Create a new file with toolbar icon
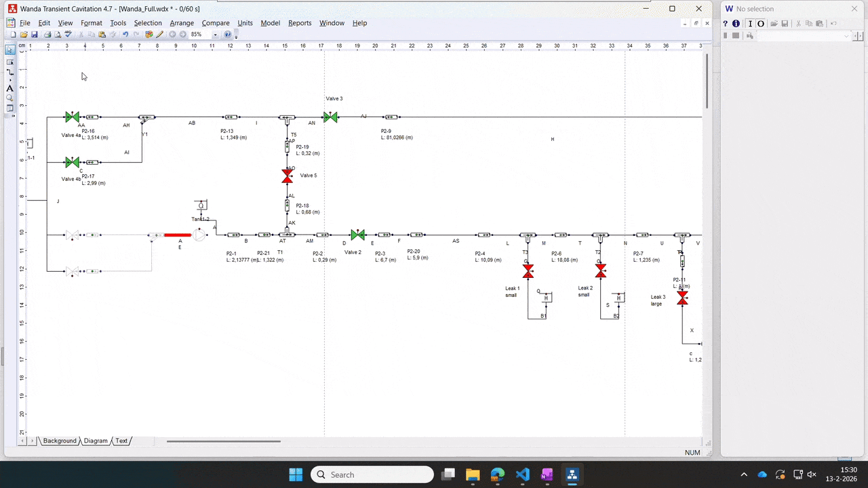868x488 pixels. click(13, 35)
